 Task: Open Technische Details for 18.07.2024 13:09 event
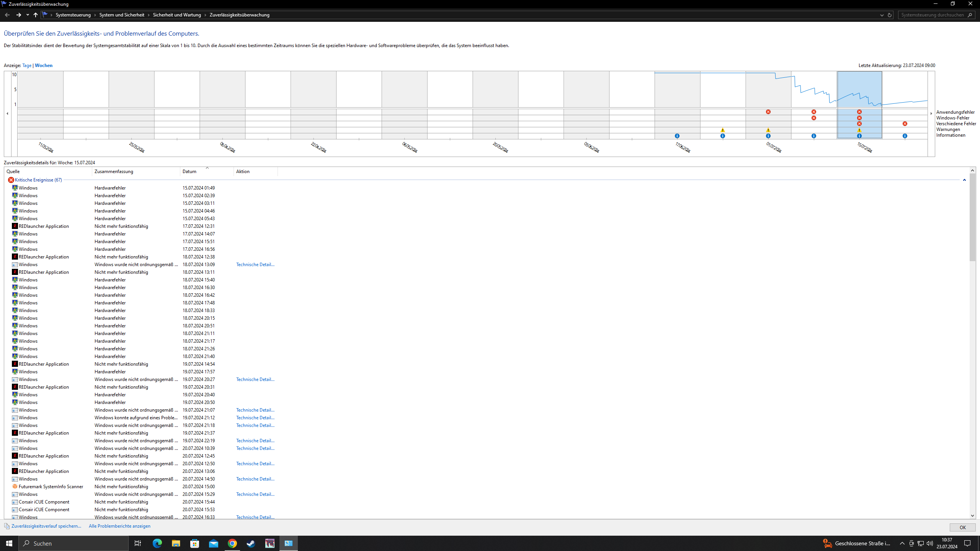[x=255, y=265]
